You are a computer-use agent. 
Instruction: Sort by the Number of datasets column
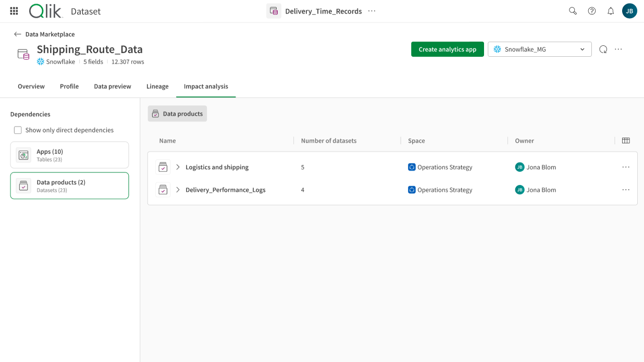click(x=329, y=141)
